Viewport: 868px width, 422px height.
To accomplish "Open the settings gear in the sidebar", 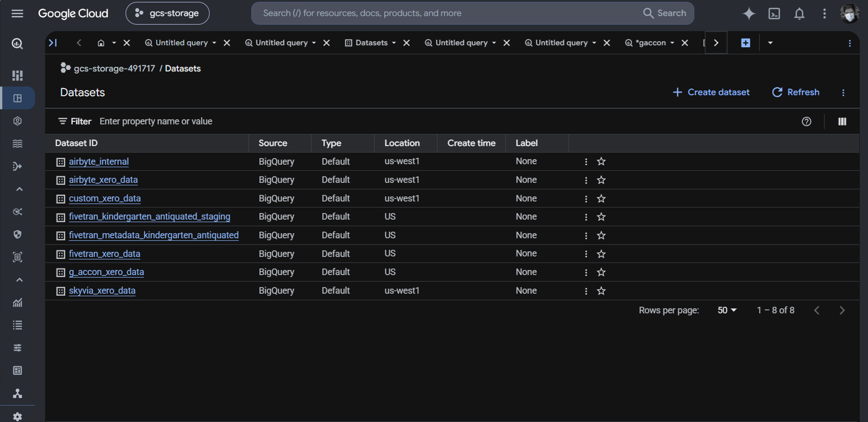I will (x=17, y=416).
